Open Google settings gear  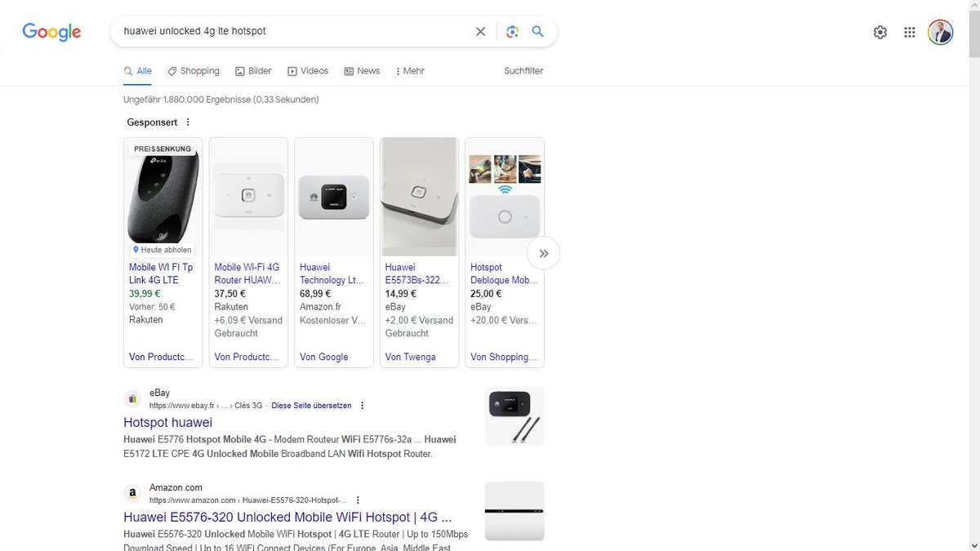880,33
